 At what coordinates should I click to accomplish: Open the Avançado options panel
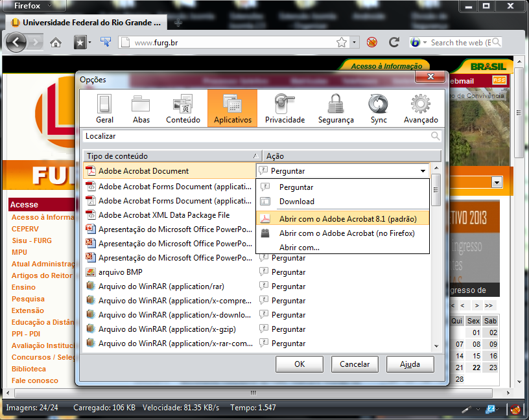[x=421, y=108]
